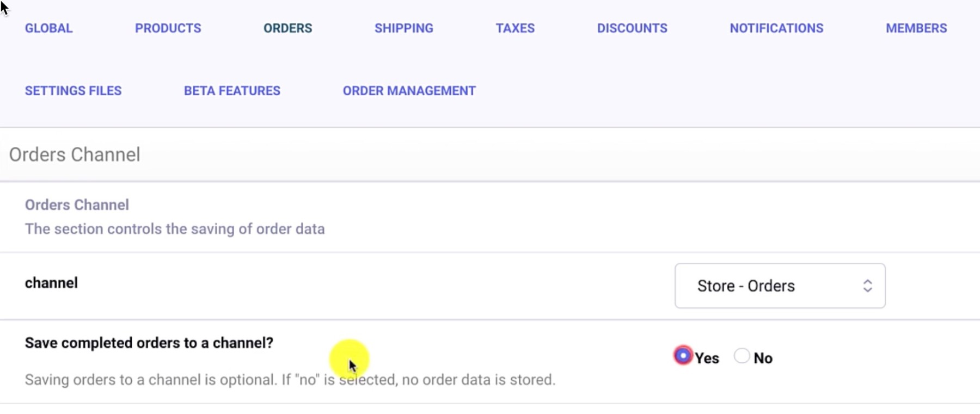Open the Order Management tab

tap(409, 91)
